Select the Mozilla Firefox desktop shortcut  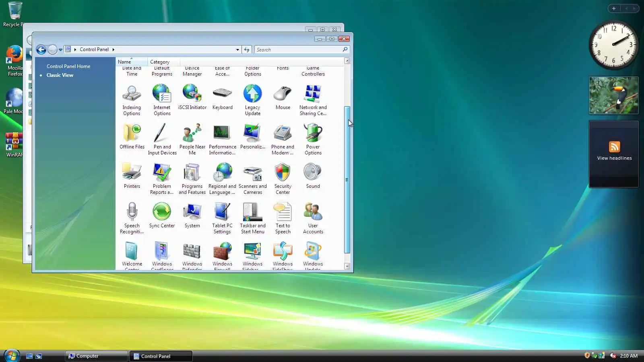[x=15, y=61]
